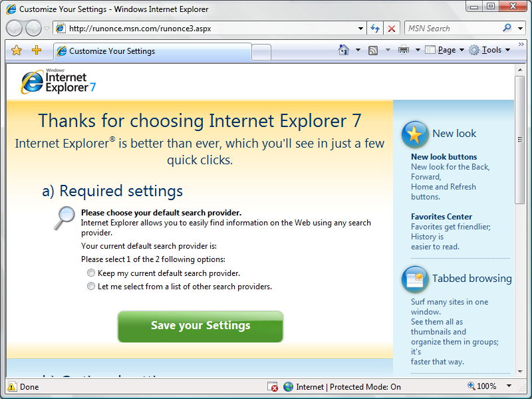
Task: Open the search provider options dropdown arrow
Action: (520, 29)
